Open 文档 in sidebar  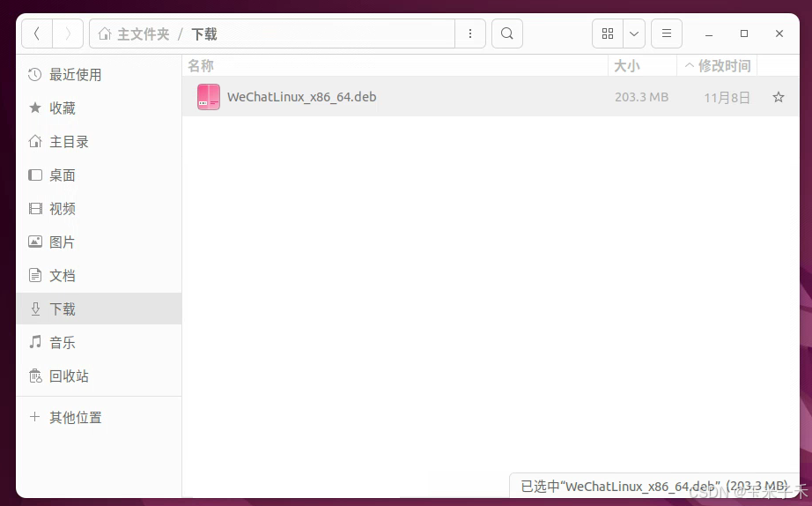[x=99, y=275]
